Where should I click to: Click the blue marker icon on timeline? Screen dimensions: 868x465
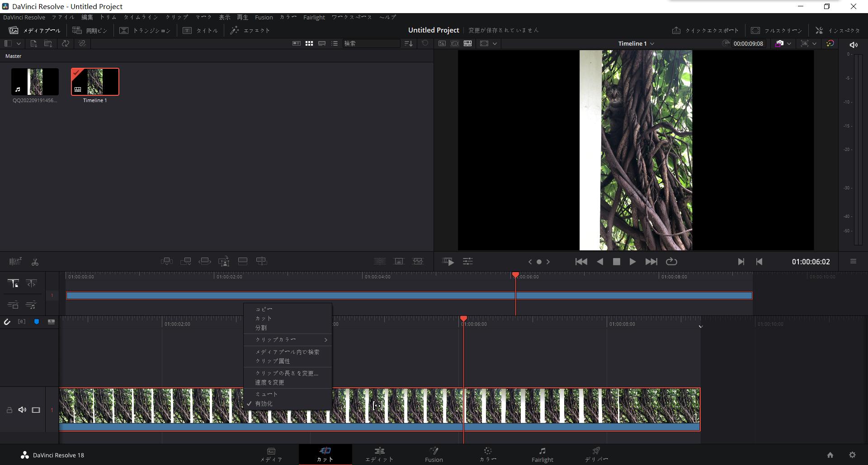[37, 322]
